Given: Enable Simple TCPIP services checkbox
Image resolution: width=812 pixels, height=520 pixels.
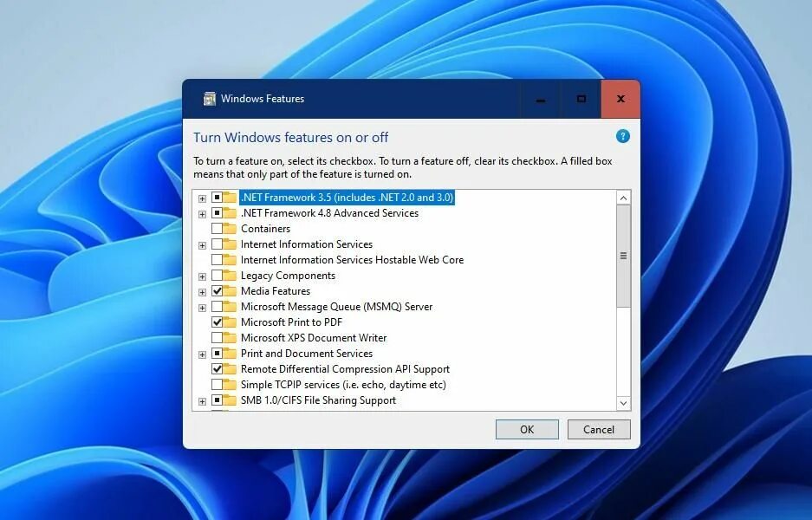Looking at the screenshot, I should point(217,384).
